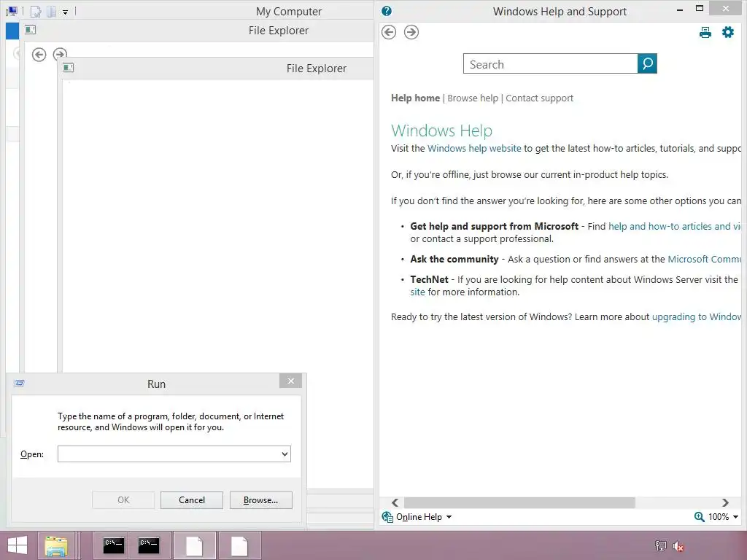Click Browse... in the Run dialog
Viewport: 747px width, 560px height.
pyautogui.click(x=260, y=500)
